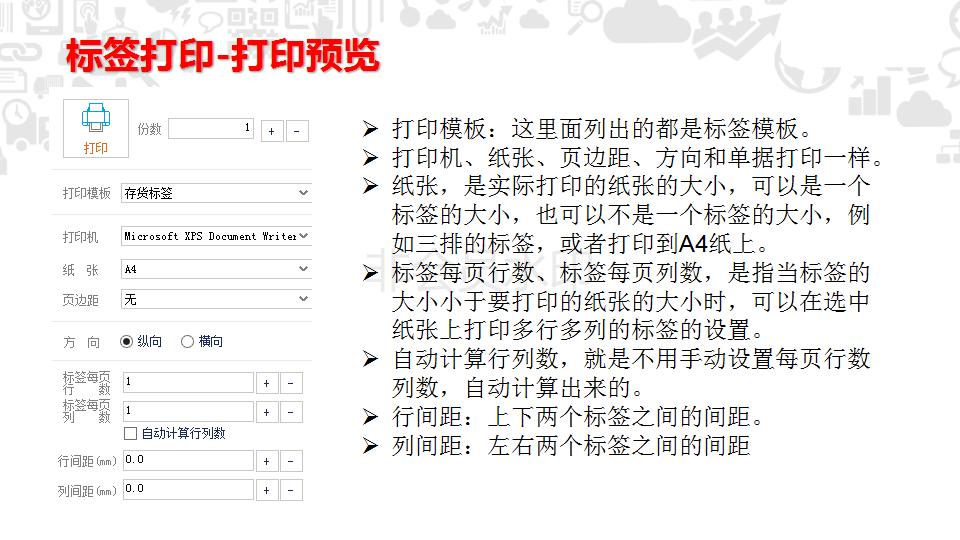Decrease 标签每页行数 with minus button
The width and height of the screenshot is (960, 540).
click(291, 383)
